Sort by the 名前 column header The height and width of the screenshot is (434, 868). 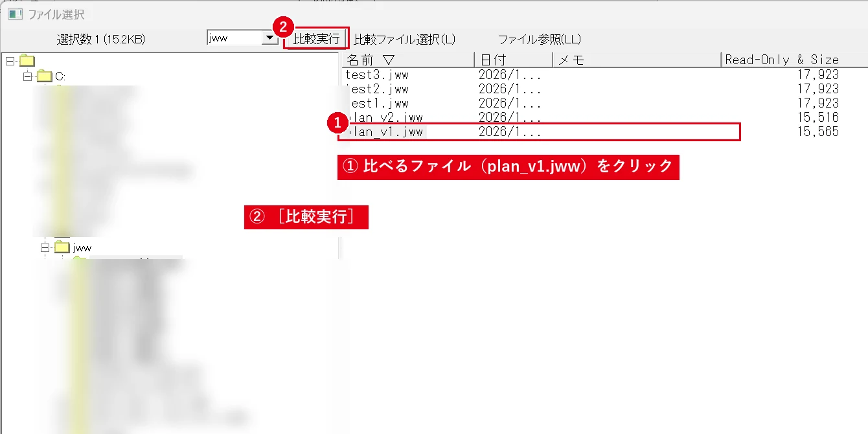408,60
